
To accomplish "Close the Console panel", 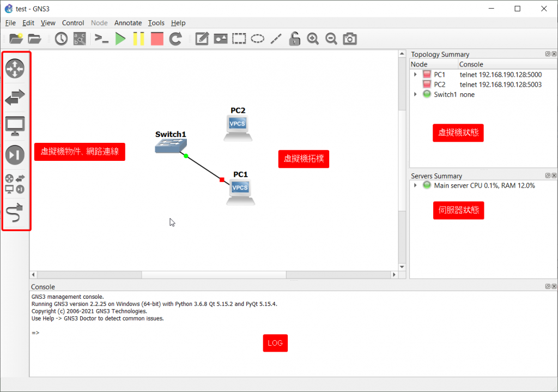I will 554,286.
